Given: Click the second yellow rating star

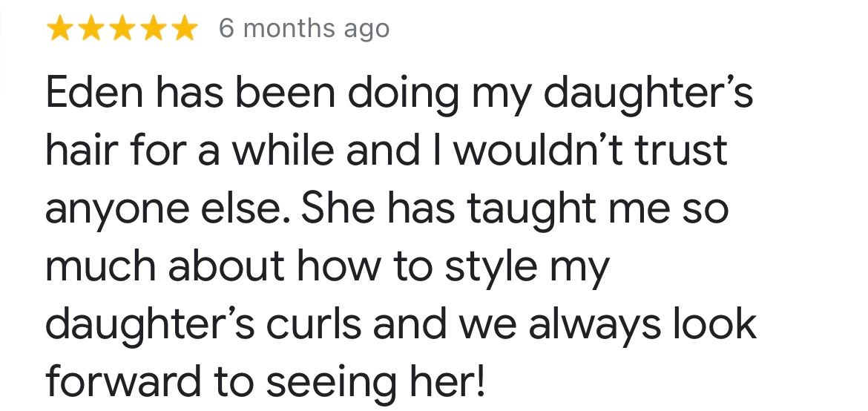Looking at the screenshot, I should pos(91,29).
